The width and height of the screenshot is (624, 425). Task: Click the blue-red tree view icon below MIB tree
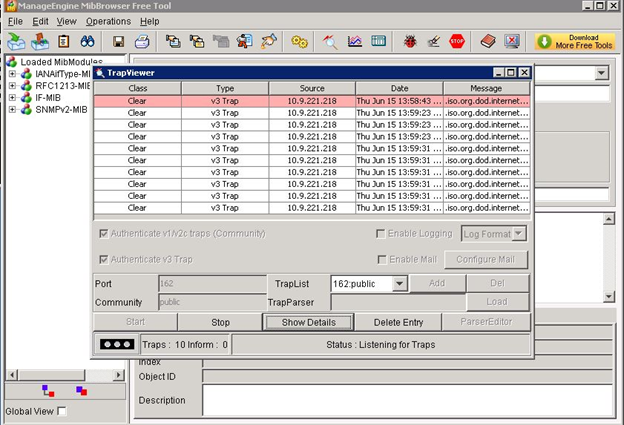pos(48,391)
